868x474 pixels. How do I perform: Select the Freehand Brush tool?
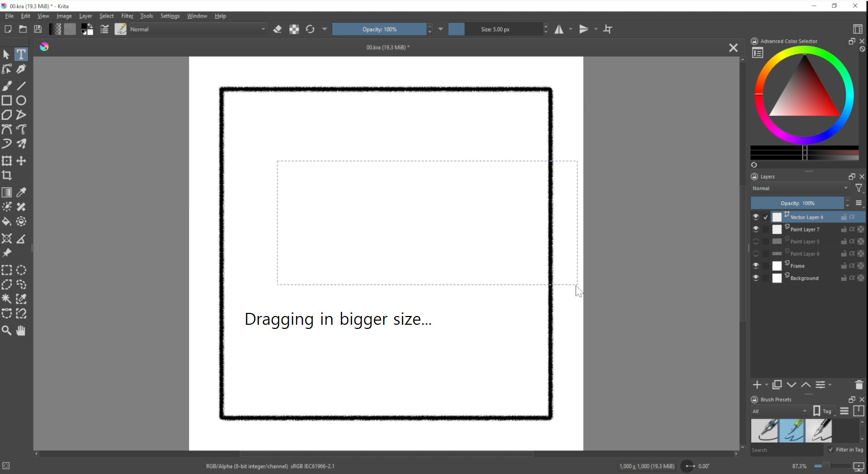tap(7, 86)
